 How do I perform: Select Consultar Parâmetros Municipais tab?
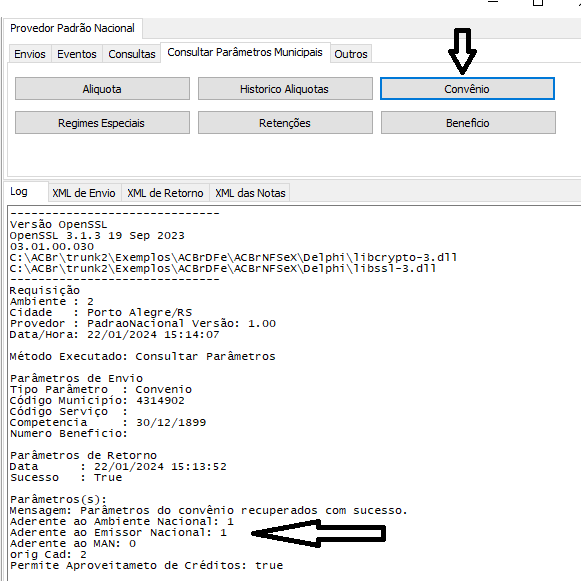245,52
